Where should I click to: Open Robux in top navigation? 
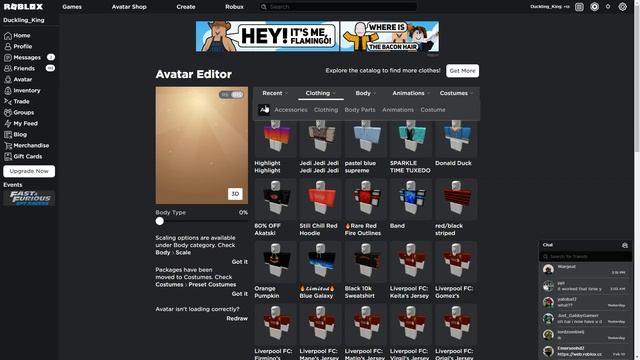click(x=234, y=7)
